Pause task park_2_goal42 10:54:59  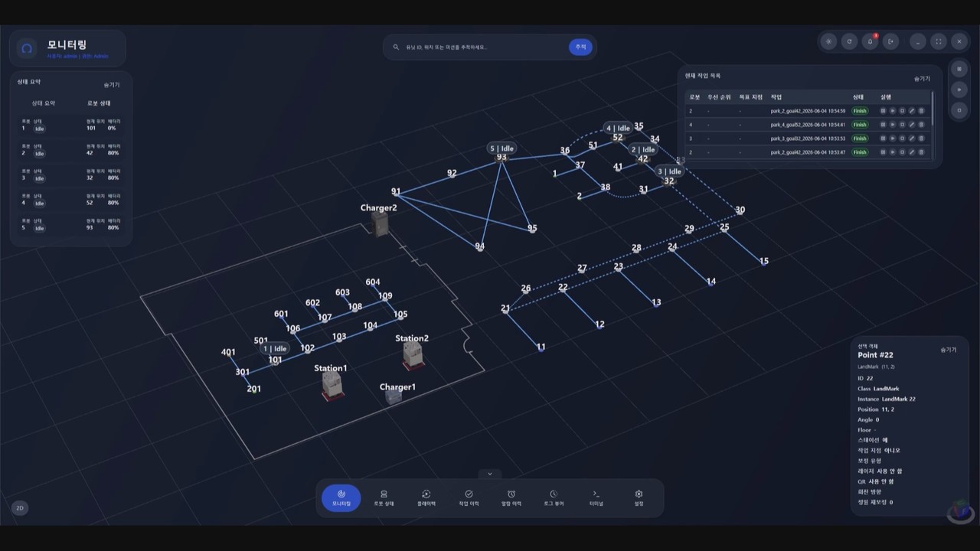pos(883,111)
